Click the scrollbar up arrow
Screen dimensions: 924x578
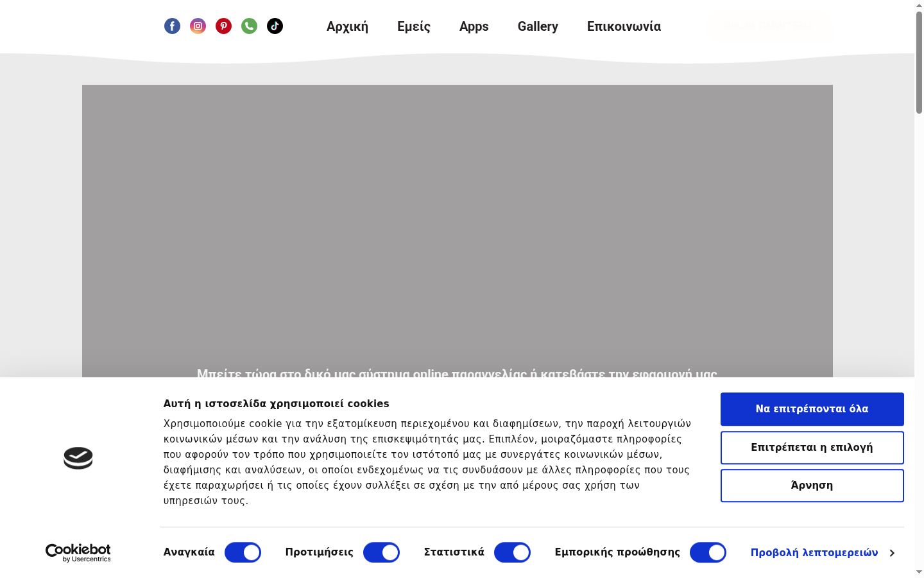[x=919, y=4]
